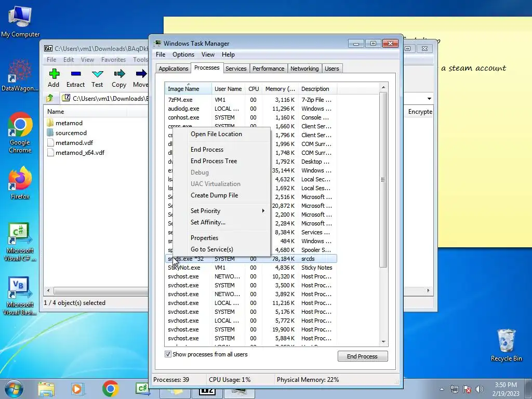The image size is (532, 399).
Task: Open My Computer desktop icon
Action: [20, 22]
